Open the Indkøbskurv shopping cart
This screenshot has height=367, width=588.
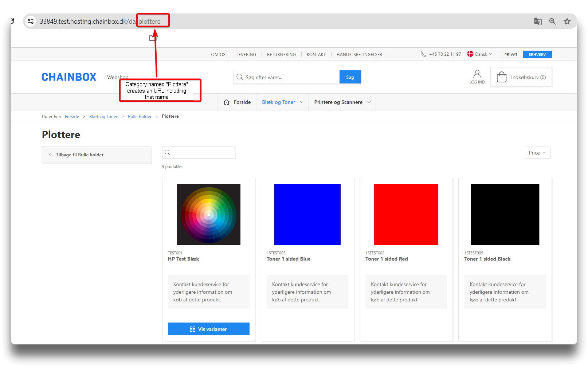tap(521, 77)
